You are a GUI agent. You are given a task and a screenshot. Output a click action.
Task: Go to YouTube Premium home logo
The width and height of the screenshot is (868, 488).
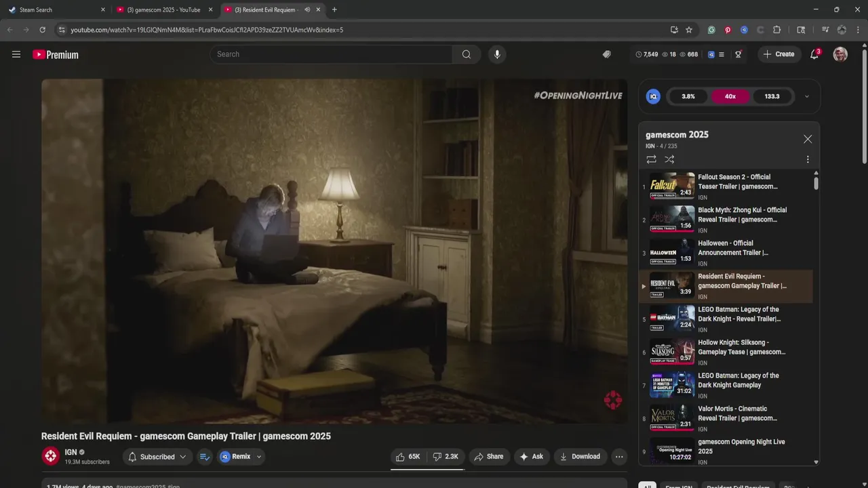coord(56,54)
